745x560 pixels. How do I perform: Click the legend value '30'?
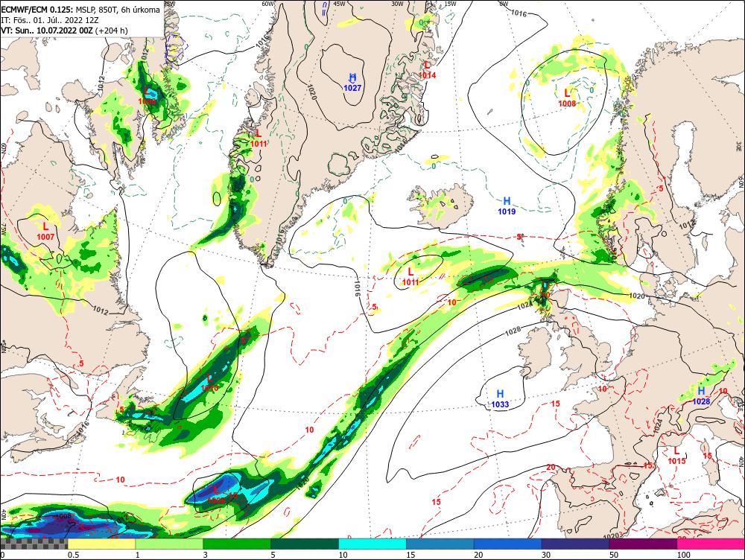(546, 555)
